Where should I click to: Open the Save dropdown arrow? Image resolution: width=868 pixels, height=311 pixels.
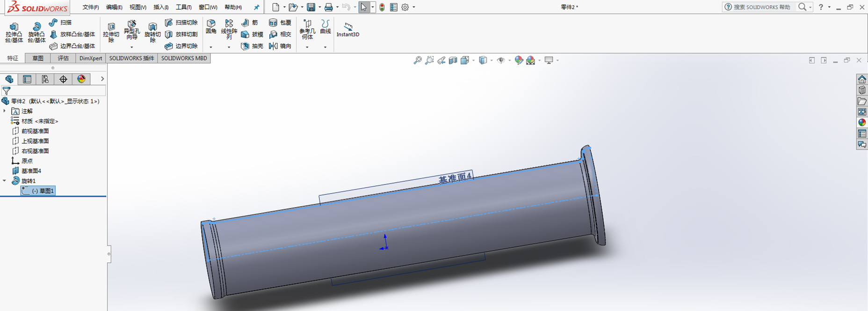click(x=319, y=7)
